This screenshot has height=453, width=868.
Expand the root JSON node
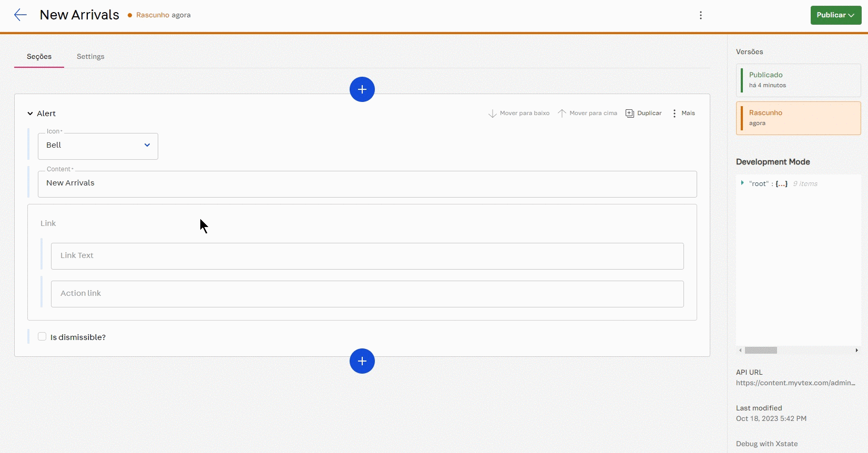click(x=742, y=183)
